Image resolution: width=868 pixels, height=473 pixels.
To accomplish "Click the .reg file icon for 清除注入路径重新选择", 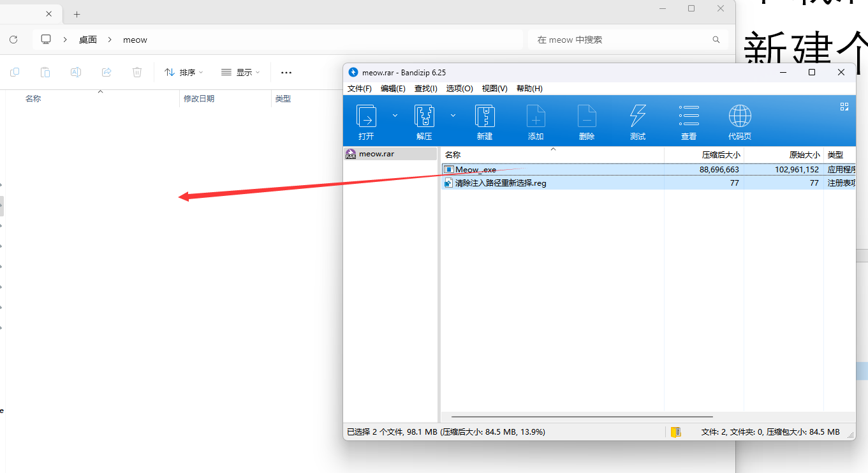I will (449, 183).
